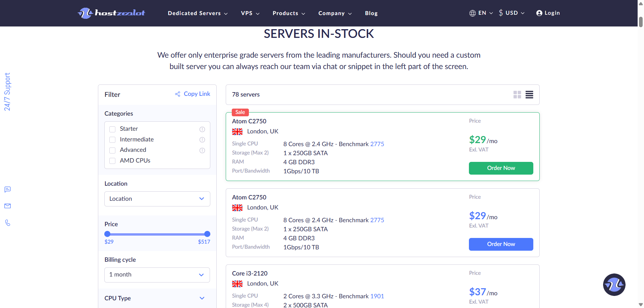This screenshot has width=644, height=308.
Task: Open the Dedicated Servers menu
Action: [198, 13]
